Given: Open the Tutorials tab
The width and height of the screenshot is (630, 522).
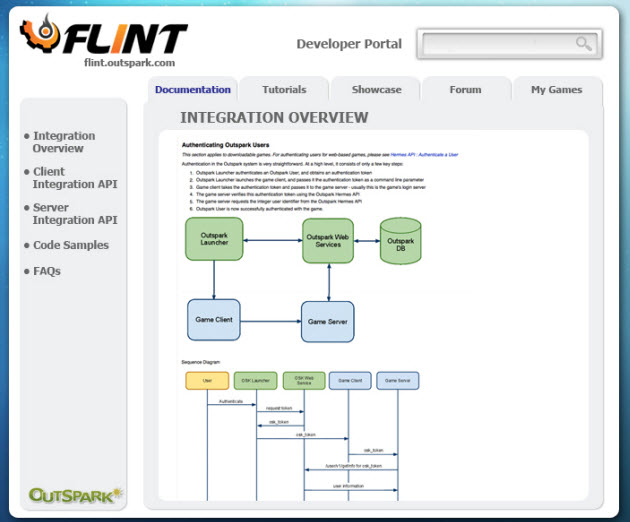Looking at the screenshot, I should [x=284, y=89].
